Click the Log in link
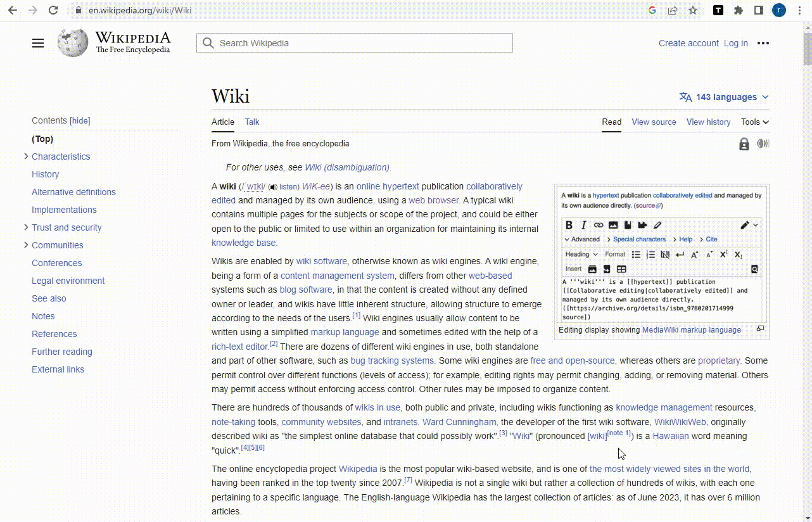The height and width of the screenshot is (522, 812). point(735,43)
